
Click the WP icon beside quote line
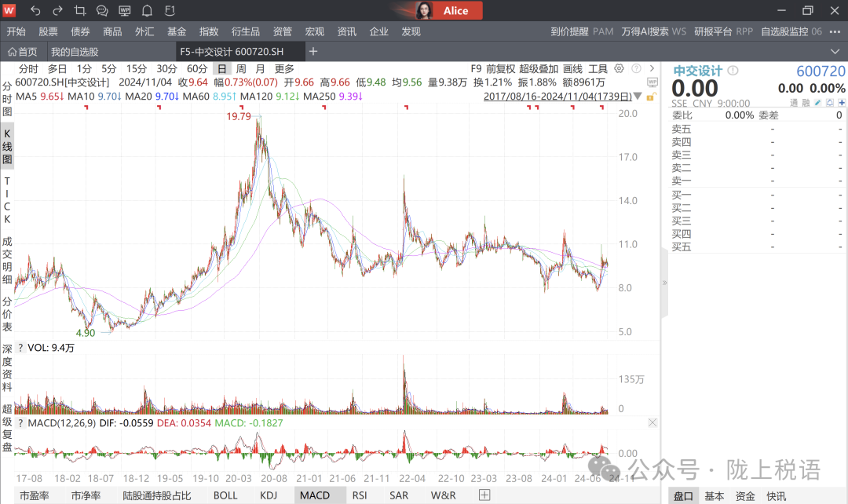pos(652,82)
